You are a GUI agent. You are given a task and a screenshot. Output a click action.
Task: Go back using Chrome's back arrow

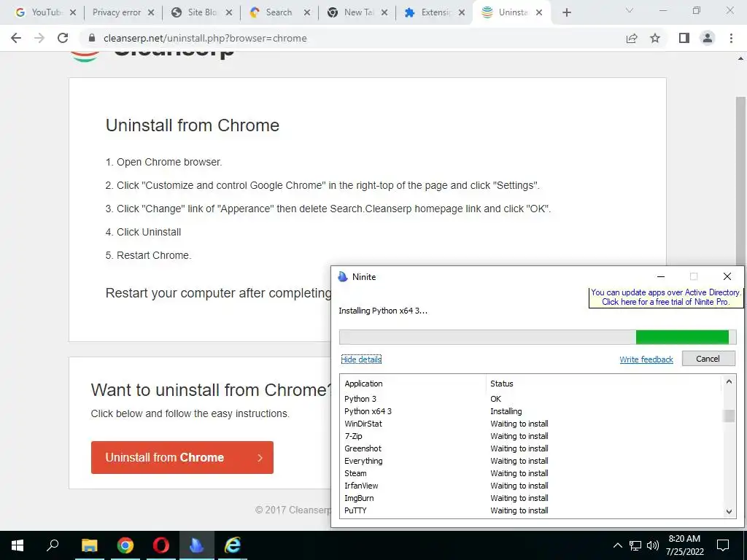(16, 38)
